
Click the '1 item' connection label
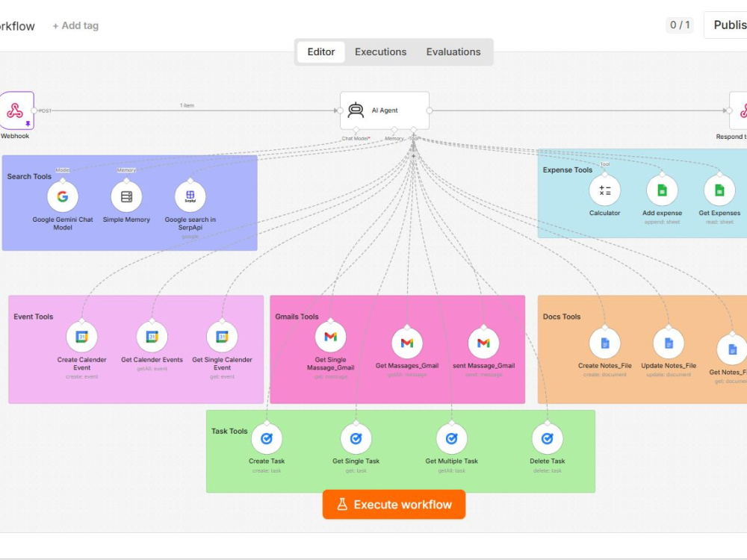point(187,105)
